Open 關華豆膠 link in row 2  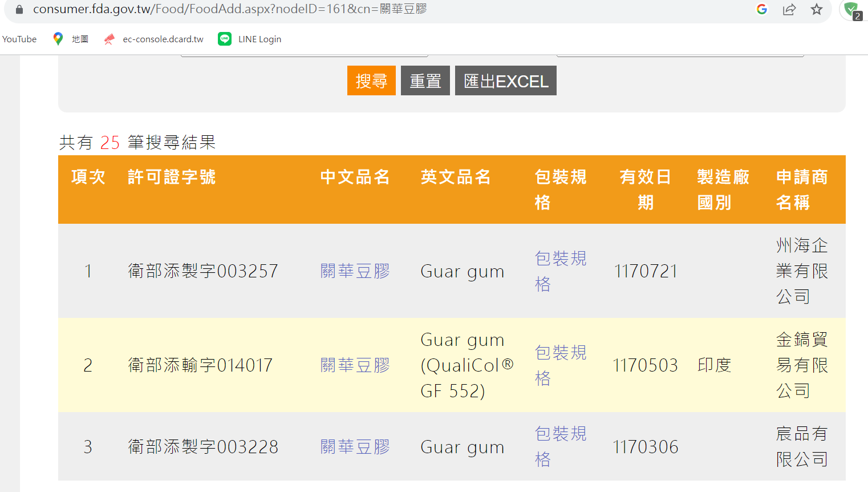coord(355,365)
